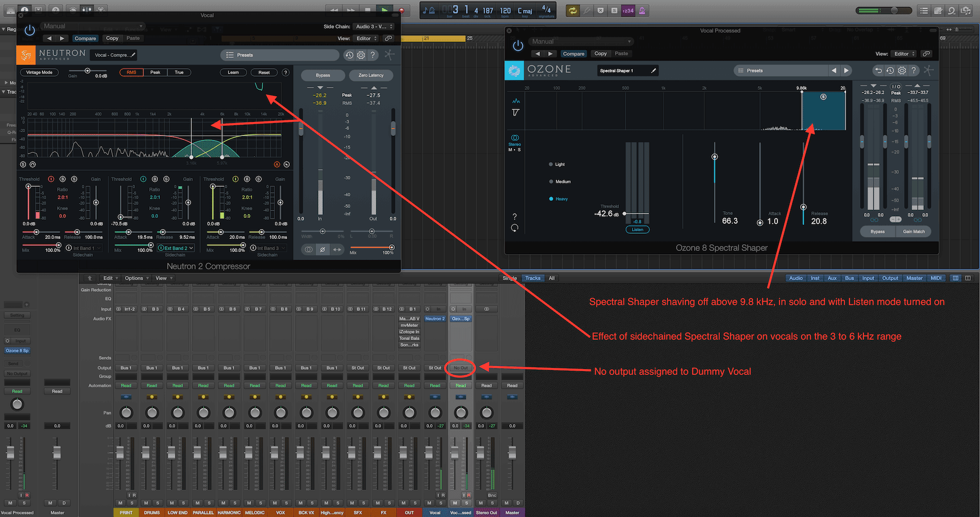Open Ozone settings gear icon
980x517 pixels.
coord(902,70)
